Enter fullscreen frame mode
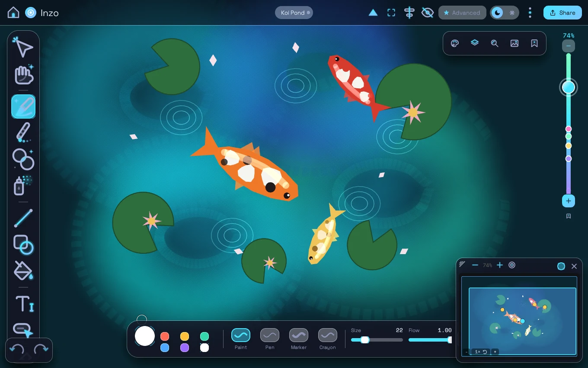This screenshot has height=368, width=588. (x=391, y=13)
